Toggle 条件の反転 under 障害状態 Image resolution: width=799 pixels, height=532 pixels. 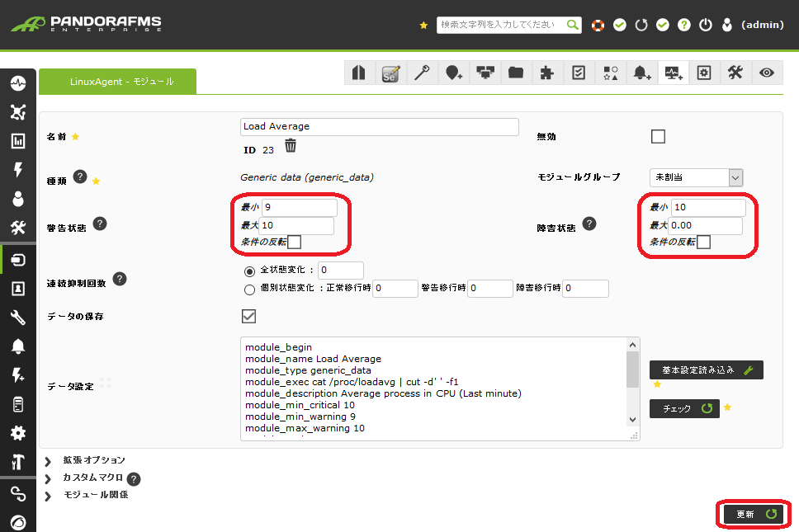click(x=703, y=242)
